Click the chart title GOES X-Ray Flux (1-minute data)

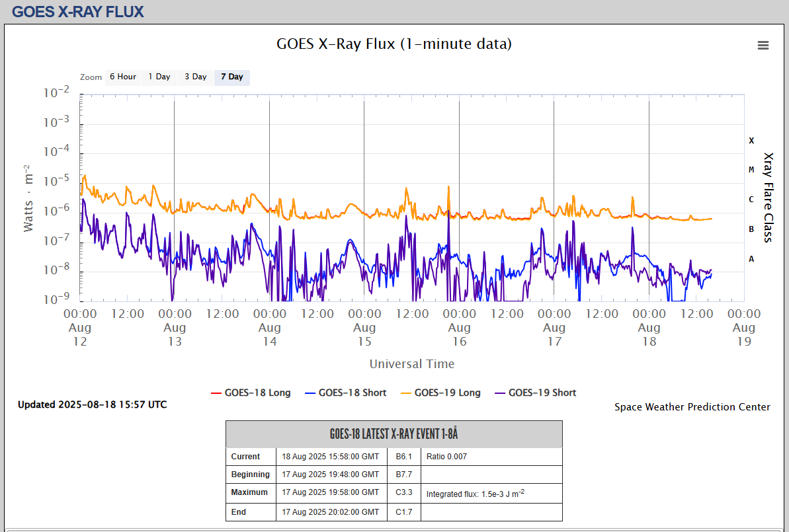(x=394, y=44)
